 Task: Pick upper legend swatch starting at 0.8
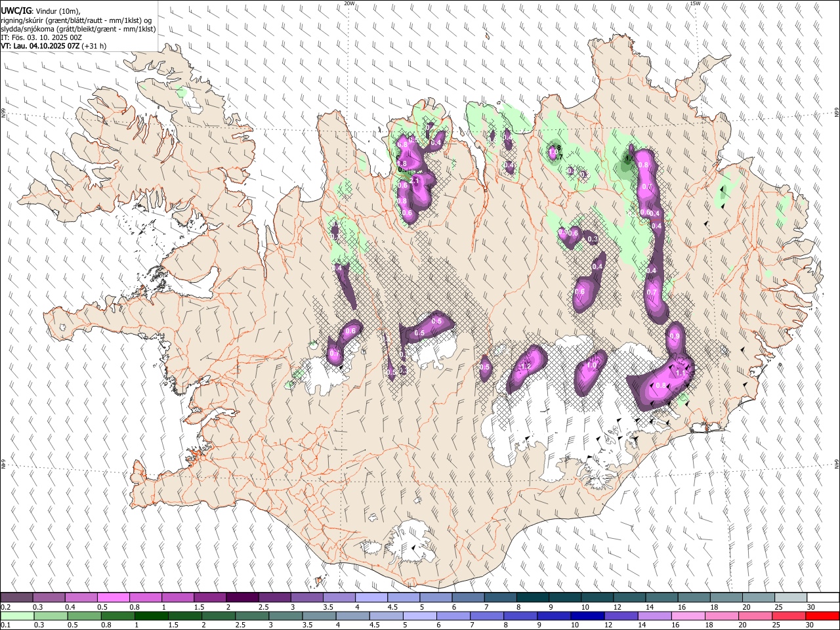point(146,597)
